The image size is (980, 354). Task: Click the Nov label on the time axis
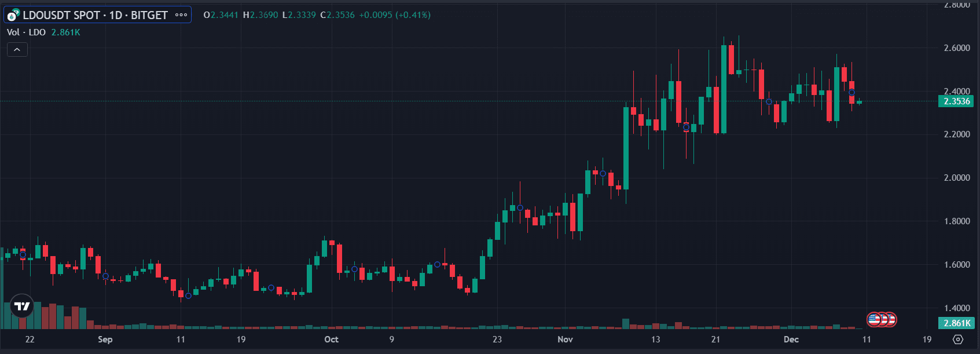point(565,340)
